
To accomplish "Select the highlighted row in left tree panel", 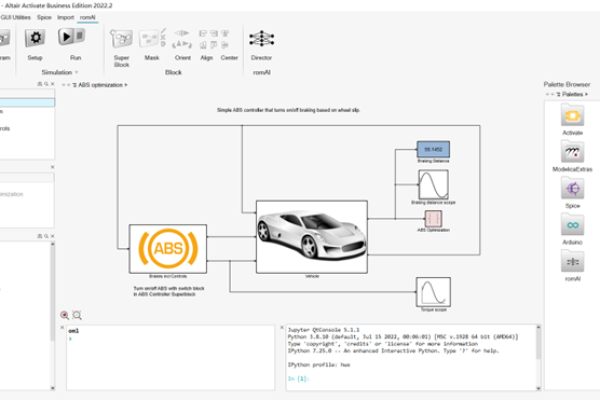I will pyautogui.click(x=27, y=102).
